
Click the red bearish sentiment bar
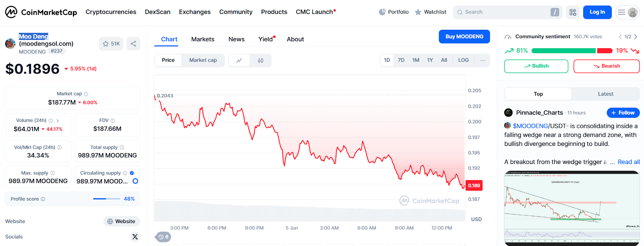pos(605,51)
